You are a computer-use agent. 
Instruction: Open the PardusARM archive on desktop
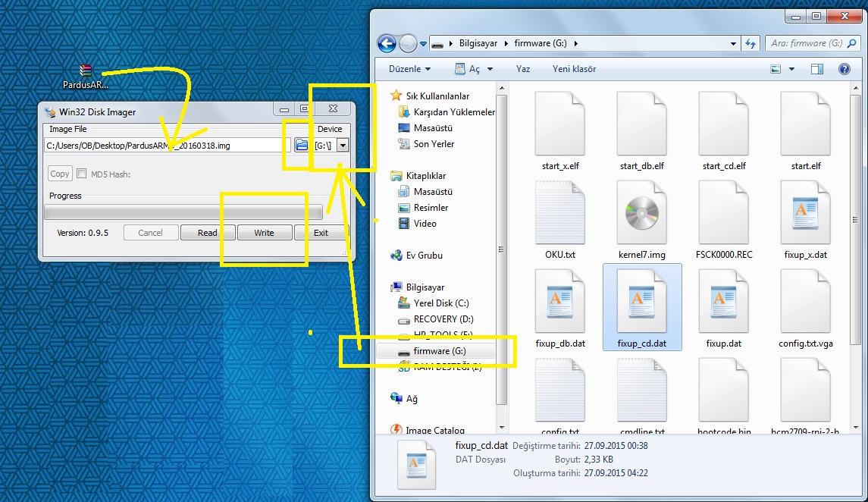click(85, 77)
